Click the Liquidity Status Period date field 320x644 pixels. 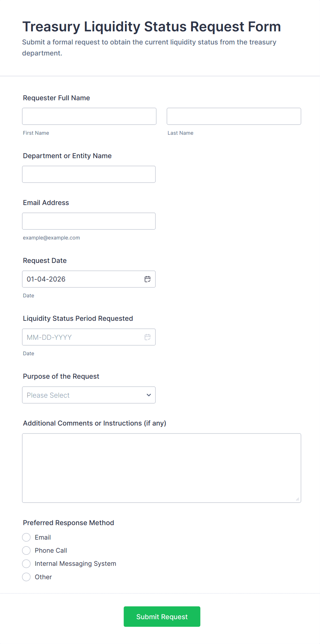[83, 337]
